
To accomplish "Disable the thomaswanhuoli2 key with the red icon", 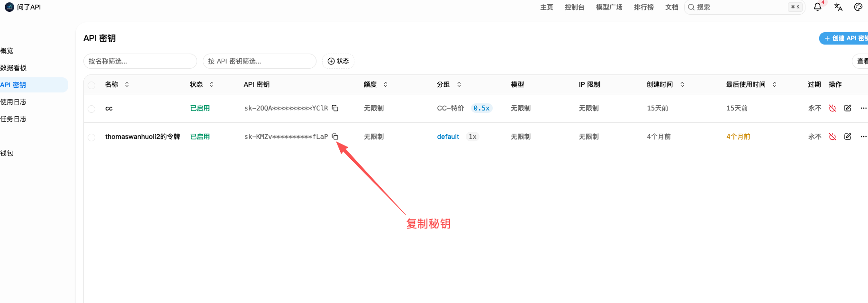I will click(x=832, y=137).
